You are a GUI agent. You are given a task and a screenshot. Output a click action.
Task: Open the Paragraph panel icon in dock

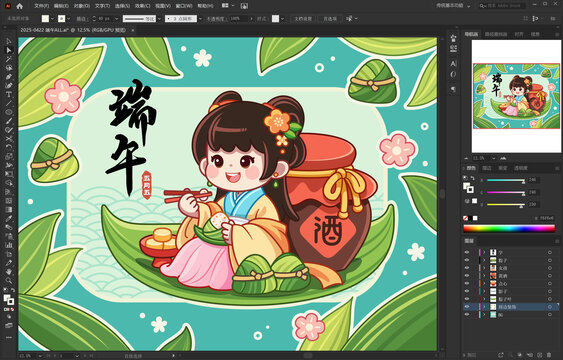[453, 89]
